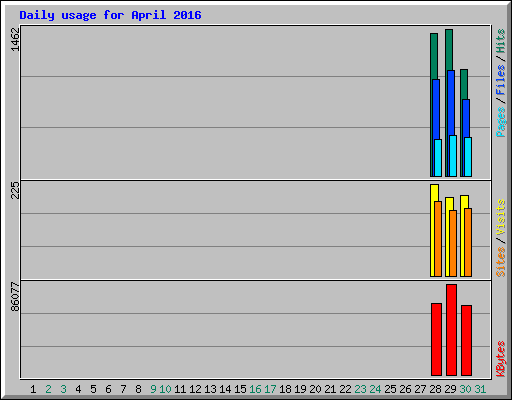Image resolution: width=512 pixels, height=400 pixels.
Task: Click green weekend day label 2
Action: click(48, 389)
